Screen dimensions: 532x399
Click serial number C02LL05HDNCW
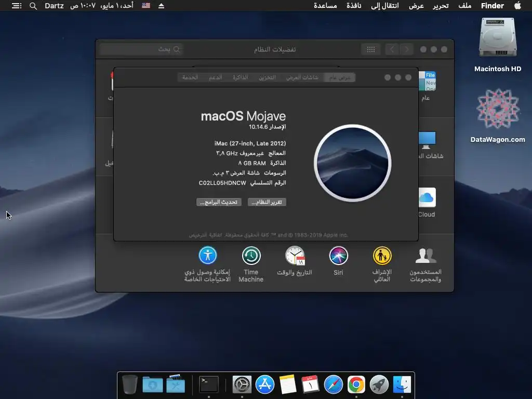pos(222,183)
